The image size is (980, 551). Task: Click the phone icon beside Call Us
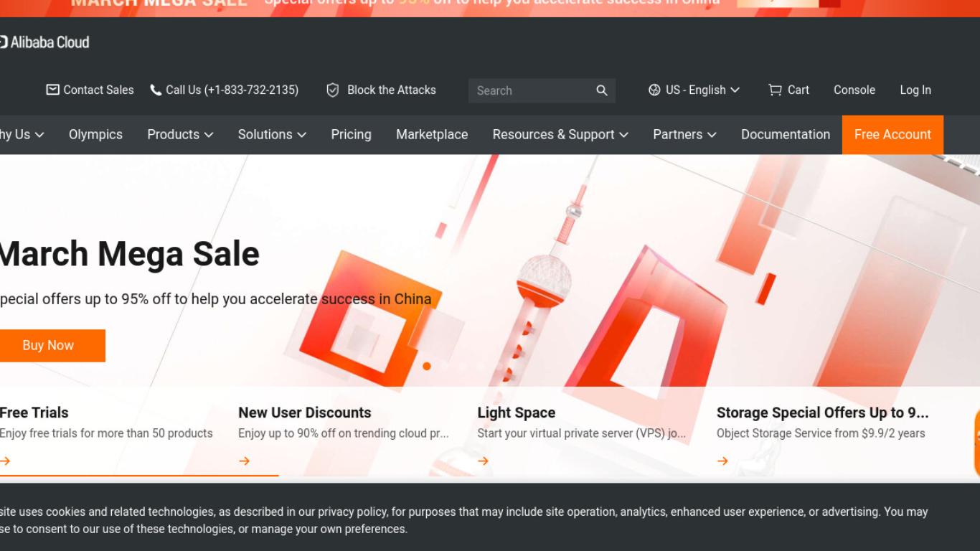click(x=156, y=90)
